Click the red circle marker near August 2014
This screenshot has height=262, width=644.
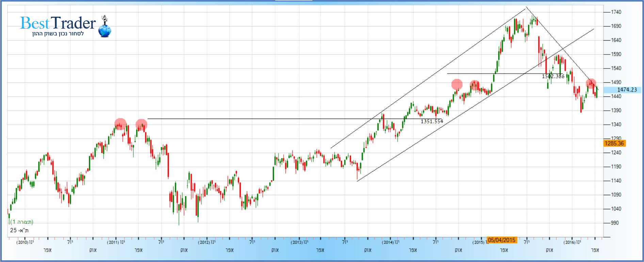[457, 84]
